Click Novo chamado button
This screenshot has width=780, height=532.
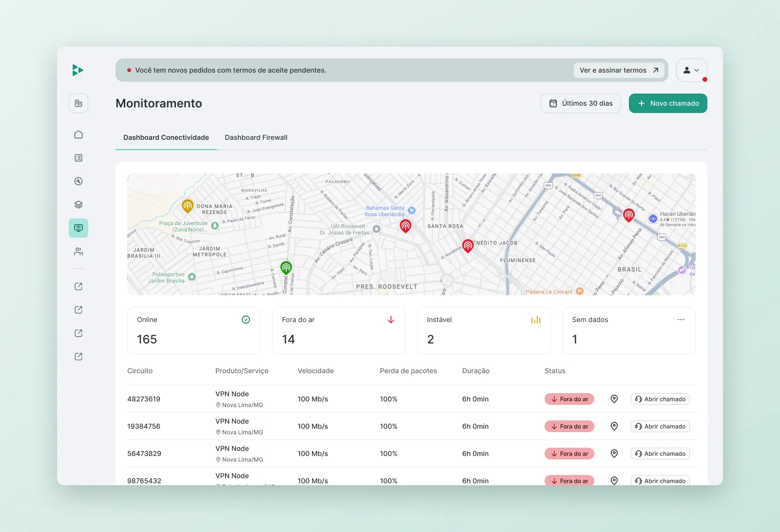pos(668,103)
